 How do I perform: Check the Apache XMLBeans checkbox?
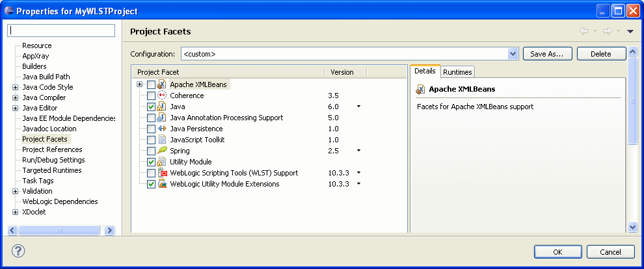pos(151,84)
